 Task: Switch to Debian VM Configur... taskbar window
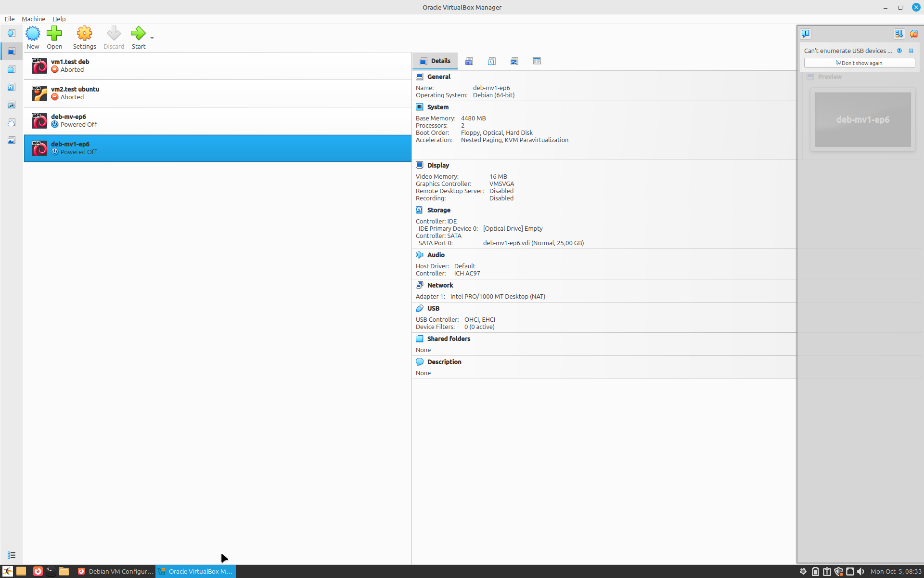coord(115,571)
